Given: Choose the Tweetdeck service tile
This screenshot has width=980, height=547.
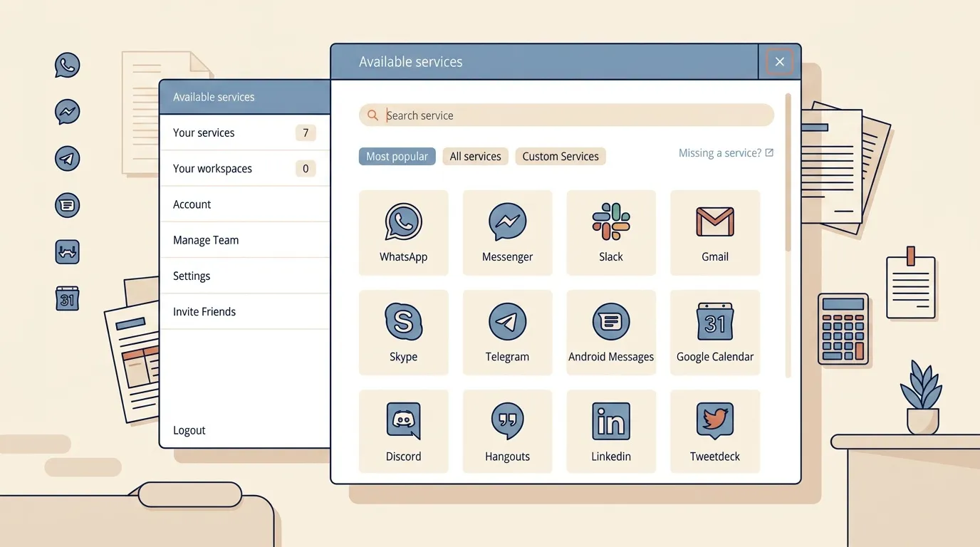Looking at the screenshot, I should pyautogui.click(x=715, y=432).
